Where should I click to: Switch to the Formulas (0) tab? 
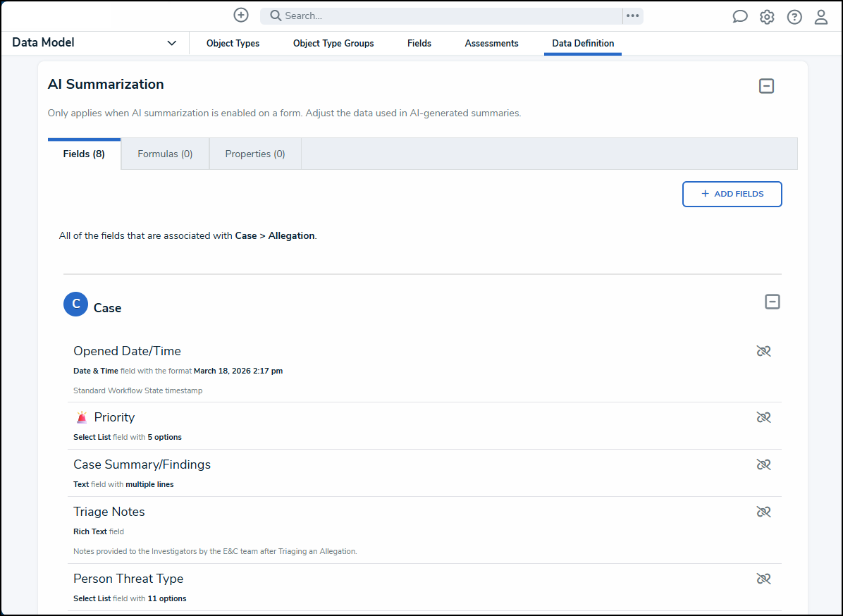click(165, 154)
